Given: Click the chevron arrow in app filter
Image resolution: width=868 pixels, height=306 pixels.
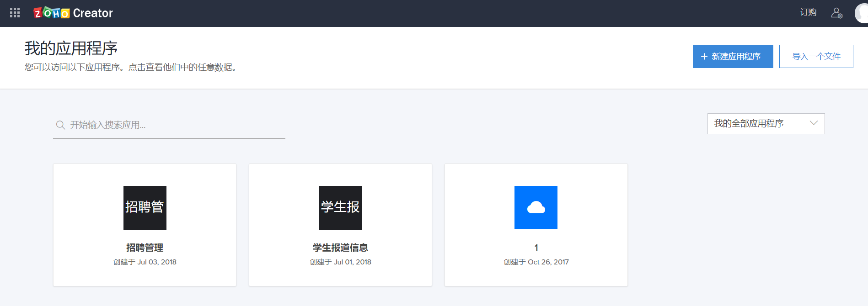Looking at the screenshot, I should coord(814,123).
